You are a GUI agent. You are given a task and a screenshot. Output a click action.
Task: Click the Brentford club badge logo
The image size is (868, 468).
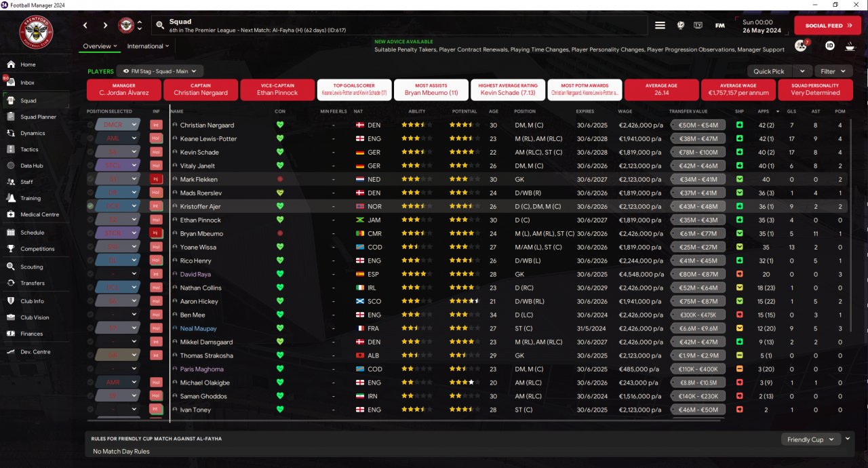[x=36, y=32]
